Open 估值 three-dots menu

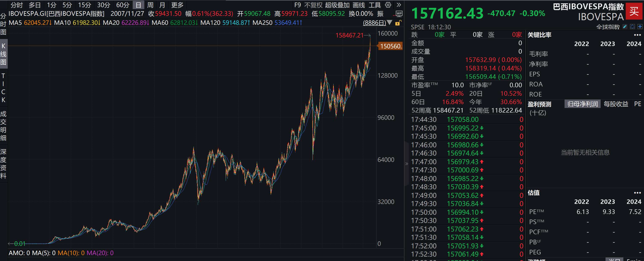coord(637,193)
